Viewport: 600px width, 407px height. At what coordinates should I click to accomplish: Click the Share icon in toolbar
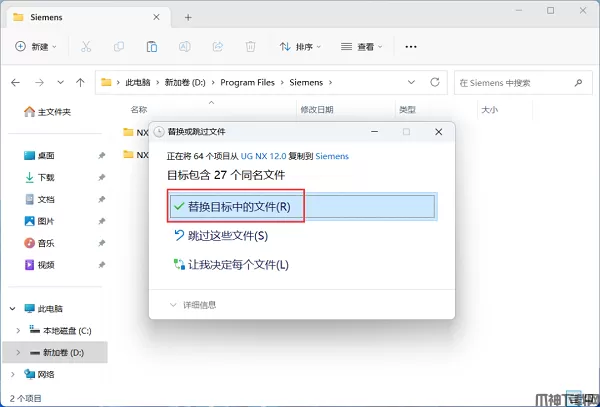218,47
